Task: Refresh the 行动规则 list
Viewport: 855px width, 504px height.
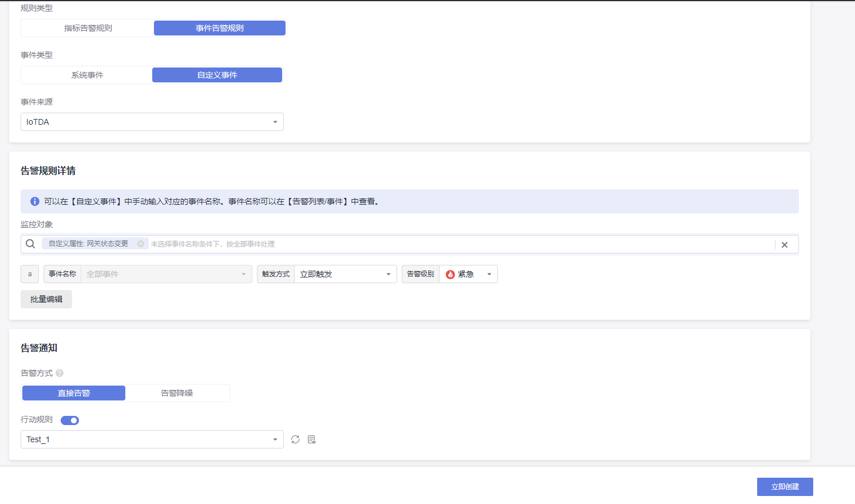Action: tap(295, 439)
